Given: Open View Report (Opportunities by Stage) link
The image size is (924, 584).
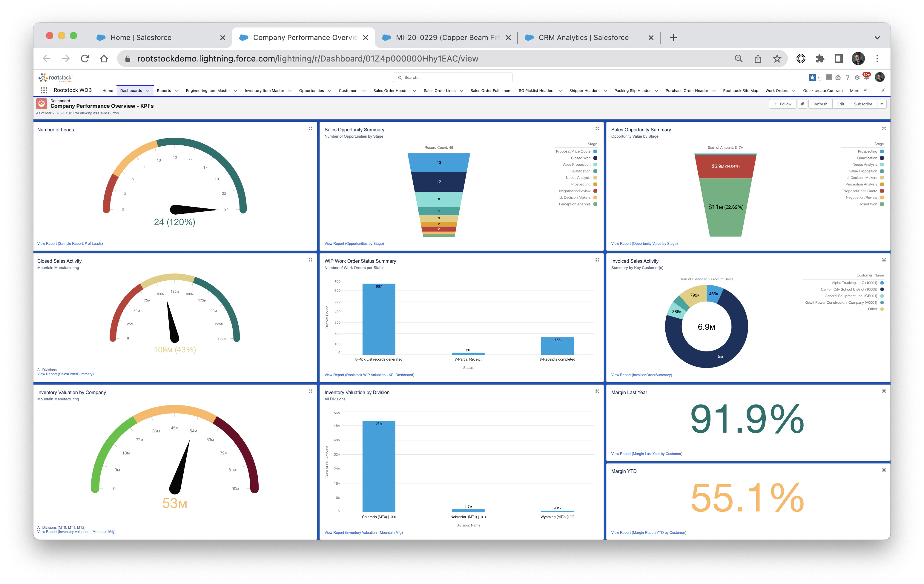Looking at the screenshot, I should pyautogui.click(x=354, y=243).
